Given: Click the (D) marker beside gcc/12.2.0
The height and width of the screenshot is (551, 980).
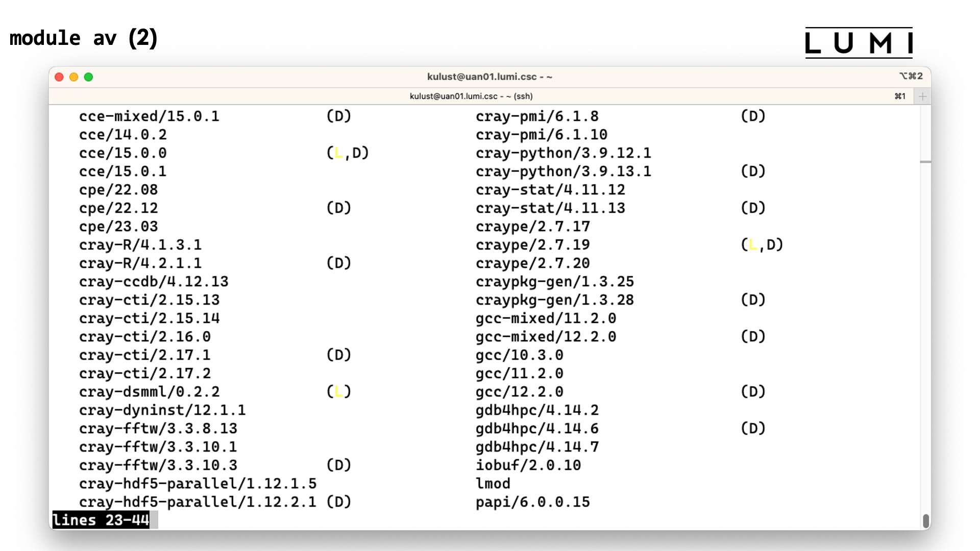Looking at the screenshot, I should 753,392.
